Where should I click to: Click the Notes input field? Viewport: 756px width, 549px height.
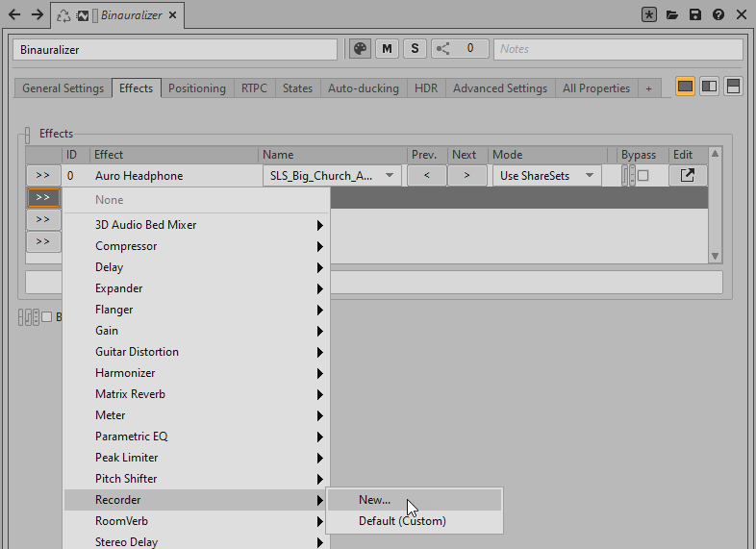pos(618,49)
